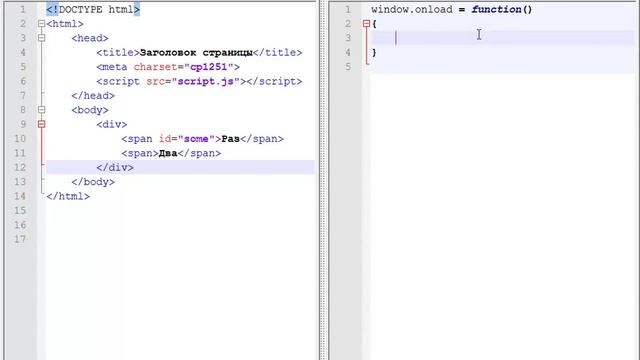This screenshot has width=640, height=360.
Task: Click the closing </head> tag
Action: (93, 96)
